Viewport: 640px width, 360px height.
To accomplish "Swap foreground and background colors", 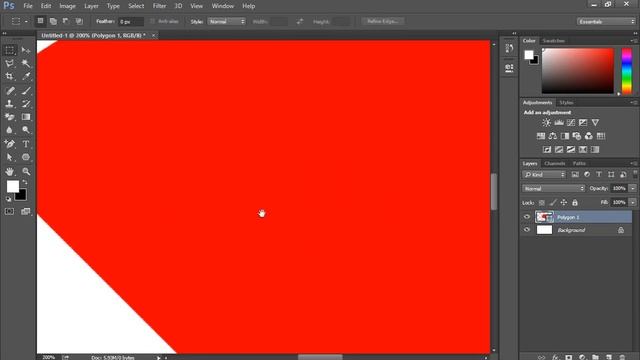I will coord(24,182).
